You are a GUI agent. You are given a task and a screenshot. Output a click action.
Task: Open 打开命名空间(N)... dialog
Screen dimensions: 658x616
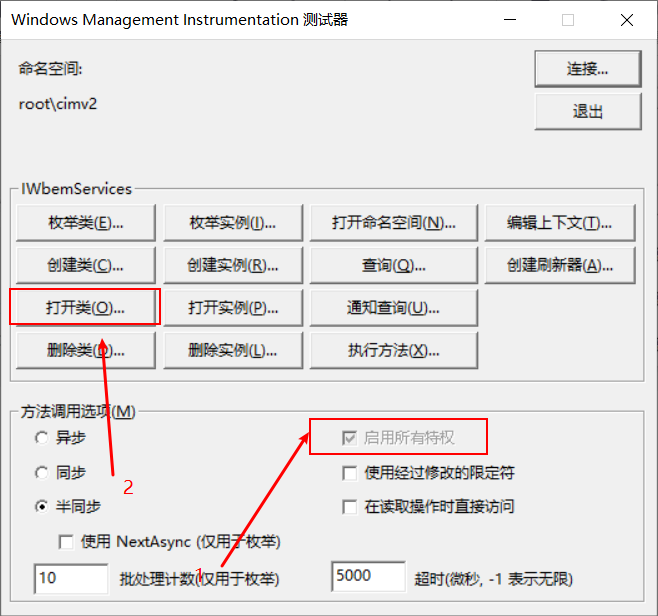[394, 222]
